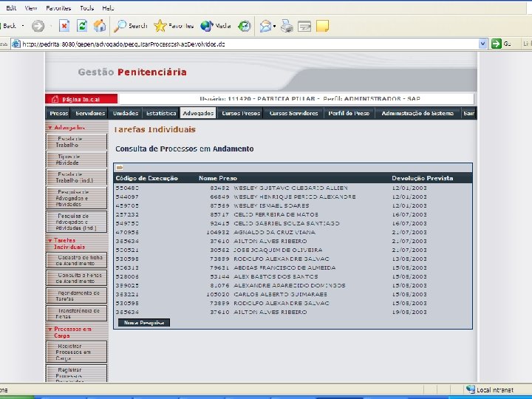
Task: Open the View menu
Action: pyautogui.click(x=31, y=8)
